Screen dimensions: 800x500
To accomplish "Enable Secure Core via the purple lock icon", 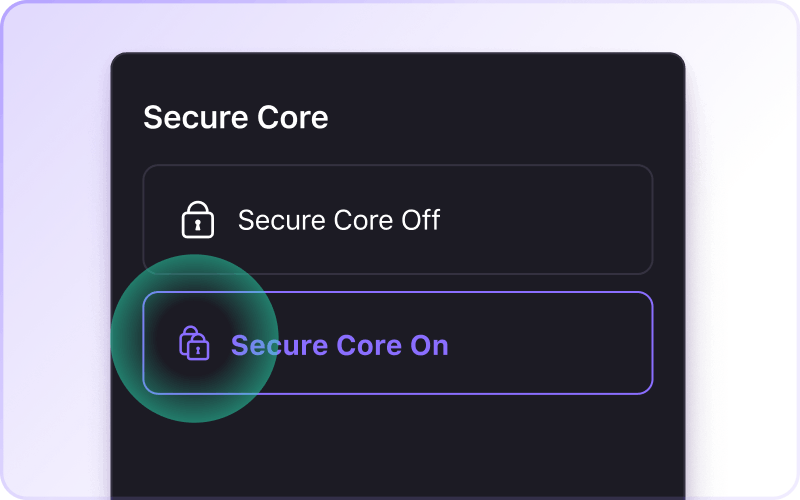I will (x=194, y=343).
